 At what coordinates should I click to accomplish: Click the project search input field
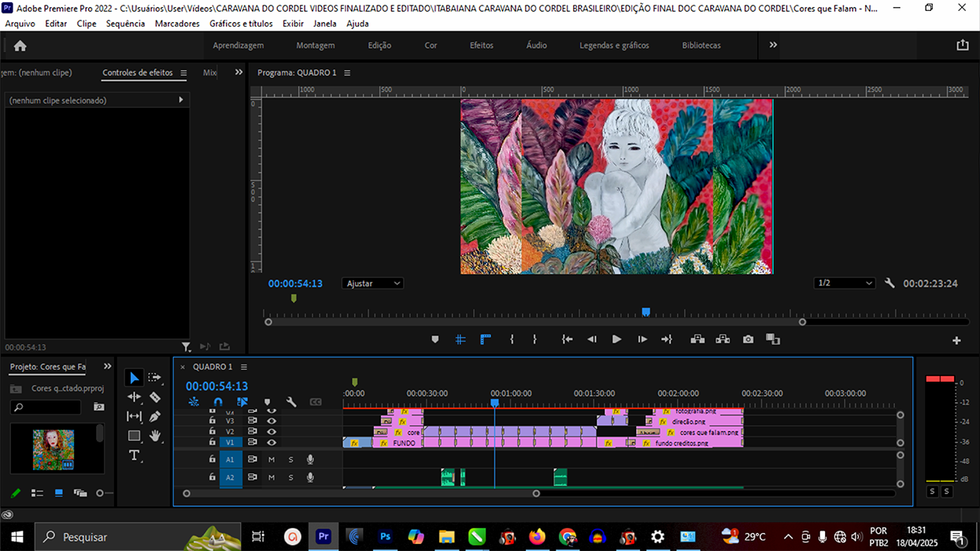click(x=46, y=407)
